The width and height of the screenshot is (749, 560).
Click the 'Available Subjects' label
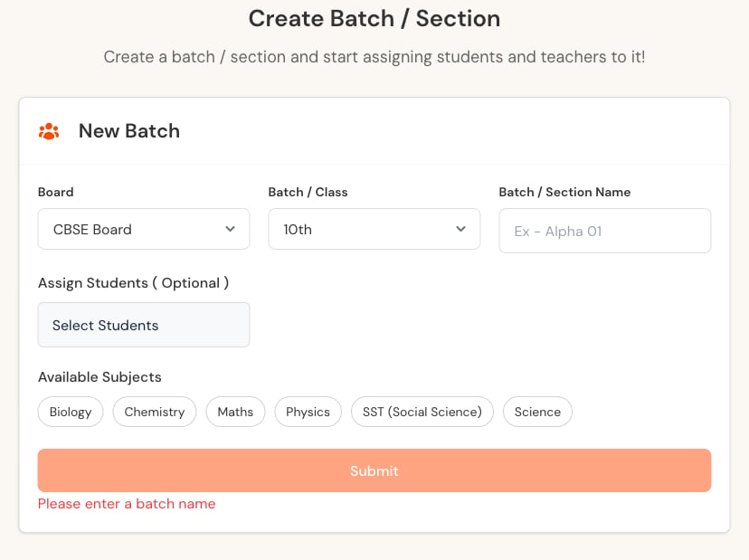pyautogui.click(x=100, y=377)
